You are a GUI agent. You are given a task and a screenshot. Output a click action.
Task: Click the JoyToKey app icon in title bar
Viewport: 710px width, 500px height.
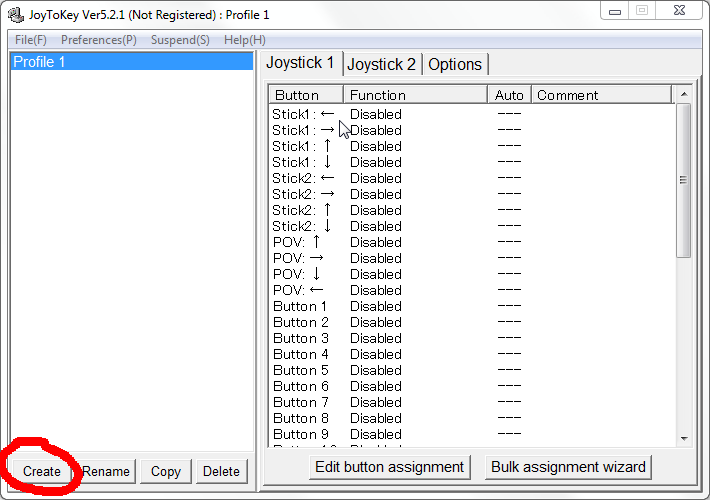coord(16,15)
